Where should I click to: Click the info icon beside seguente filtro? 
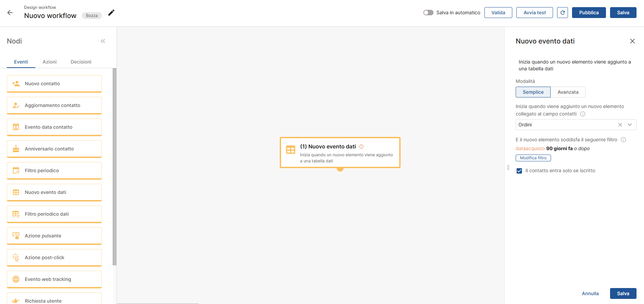(623, 140)
